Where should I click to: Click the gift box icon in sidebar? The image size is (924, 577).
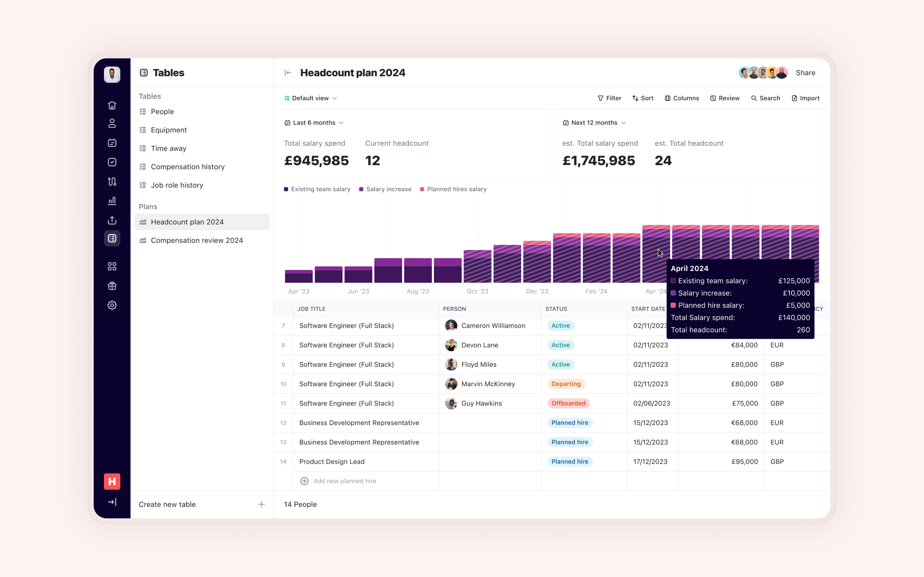tap(112, 286)
